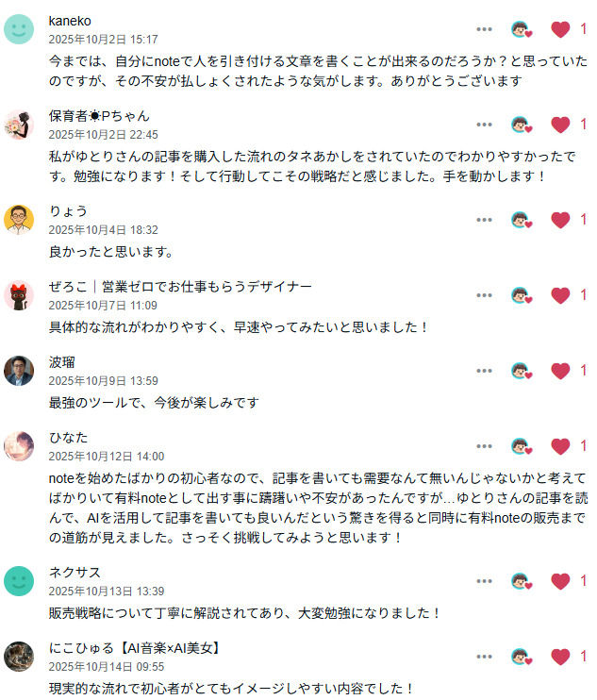The width and height of the screenshot is (597, 700).
Task: Click the creator-liked badge on kaneko's comment
Action: pos(521,29)
